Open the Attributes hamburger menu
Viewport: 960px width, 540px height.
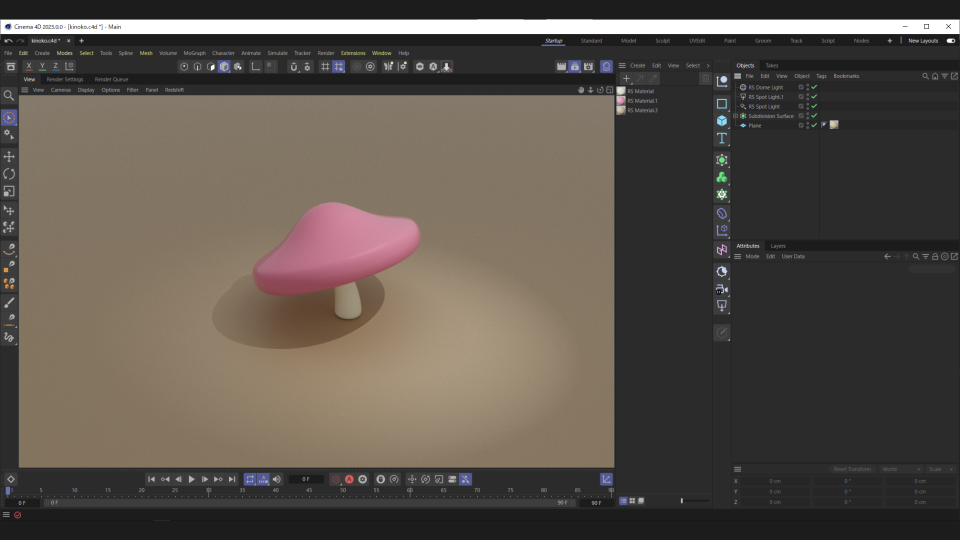coord(738,257)
